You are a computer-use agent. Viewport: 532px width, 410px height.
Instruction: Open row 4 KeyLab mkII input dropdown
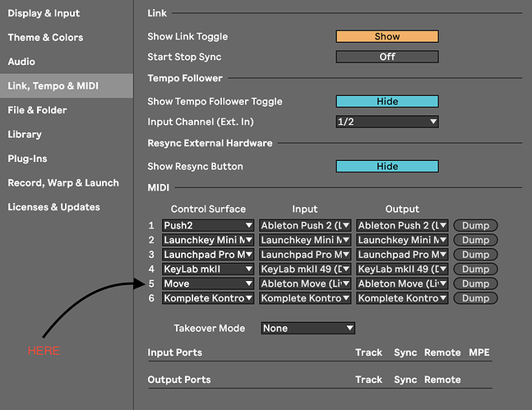tap(305, 269)
